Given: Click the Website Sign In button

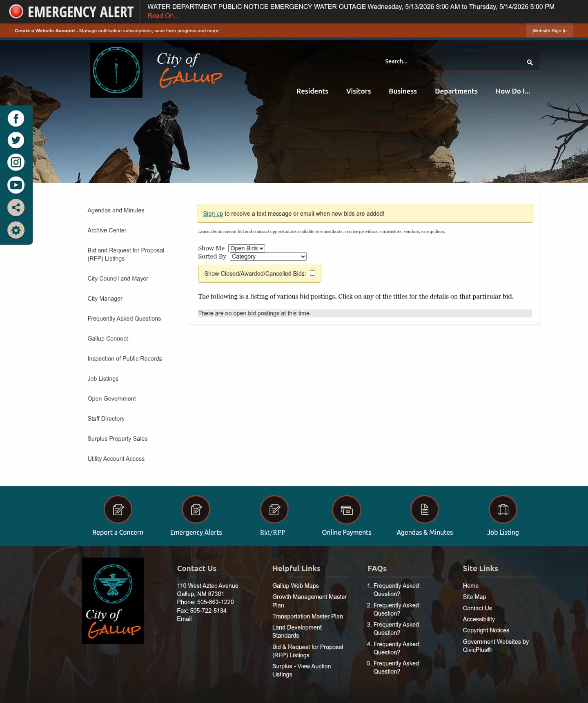Looking at the screenshot, I should tap(549, 31).
